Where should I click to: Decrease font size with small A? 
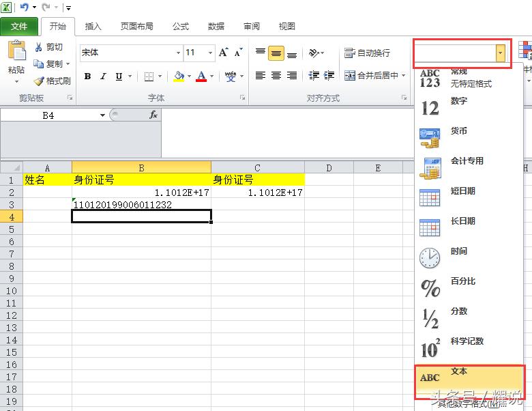pos(239,53)
